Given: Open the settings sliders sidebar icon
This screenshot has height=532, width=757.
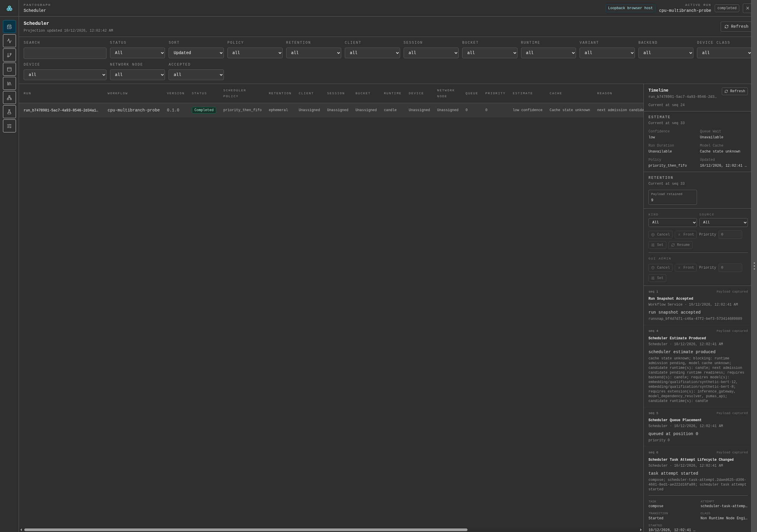Looking at the screenshot, I should [x=9, y=126].
